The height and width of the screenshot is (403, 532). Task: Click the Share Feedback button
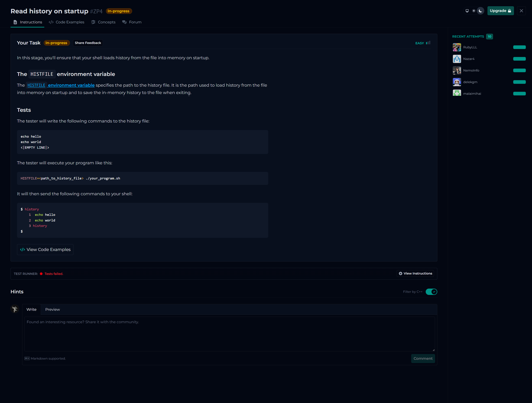pos(88,43)
